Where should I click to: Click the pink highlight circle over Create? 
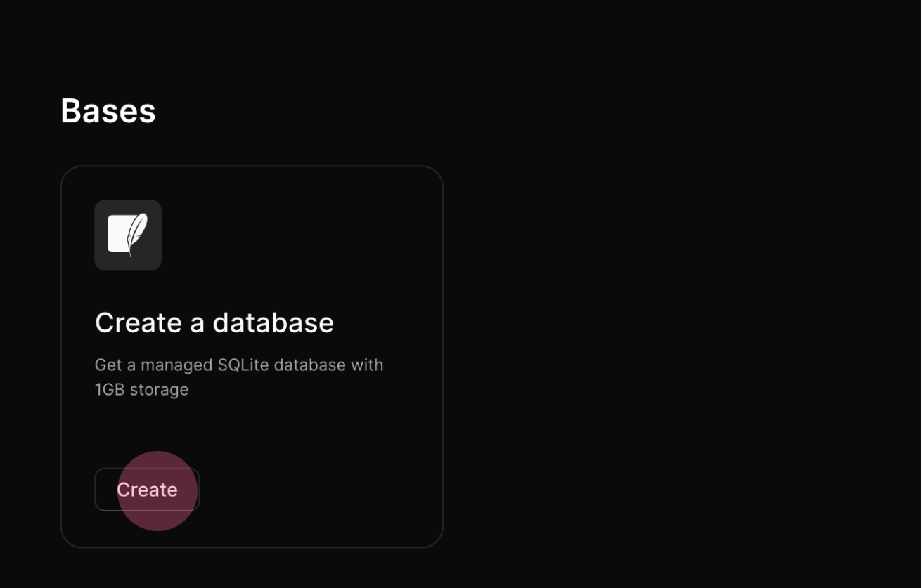(x=157, y=491)
